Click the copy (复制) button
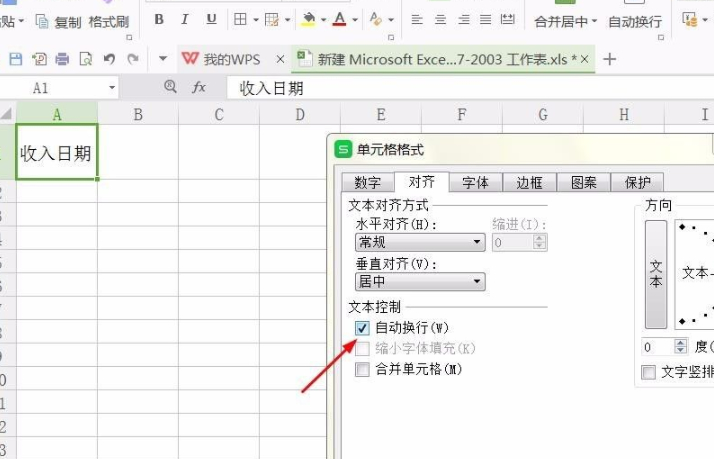Screen dimensions: 714x459 click(x=58, y=21)
